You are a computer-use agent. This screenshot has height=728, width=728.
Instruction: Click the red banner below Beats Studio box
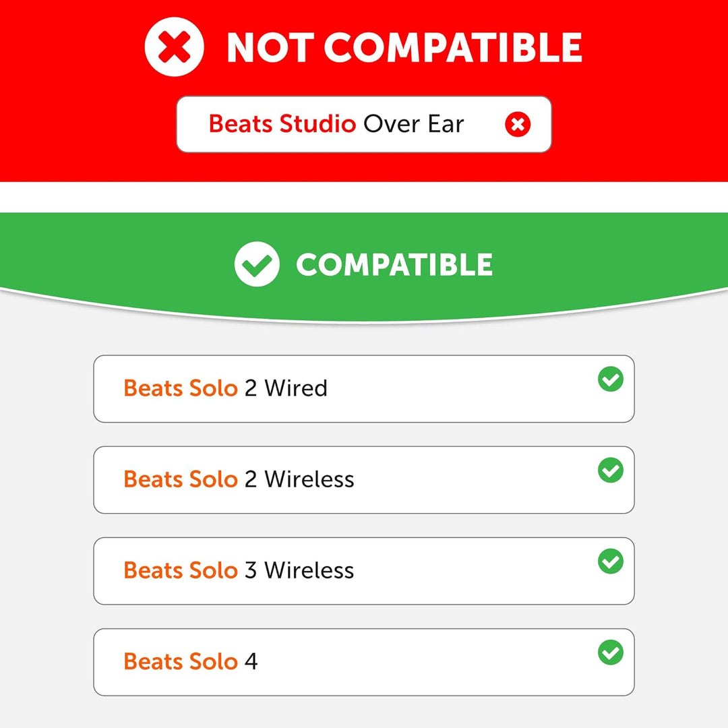364,167
